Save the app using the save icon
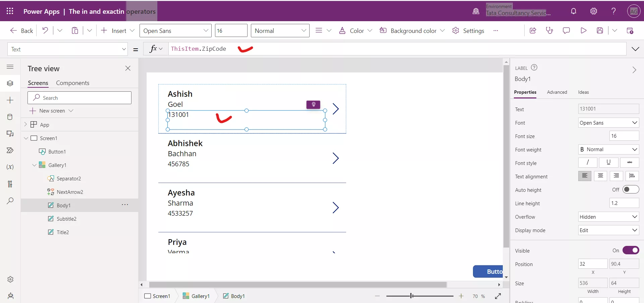 click(600, 30)
